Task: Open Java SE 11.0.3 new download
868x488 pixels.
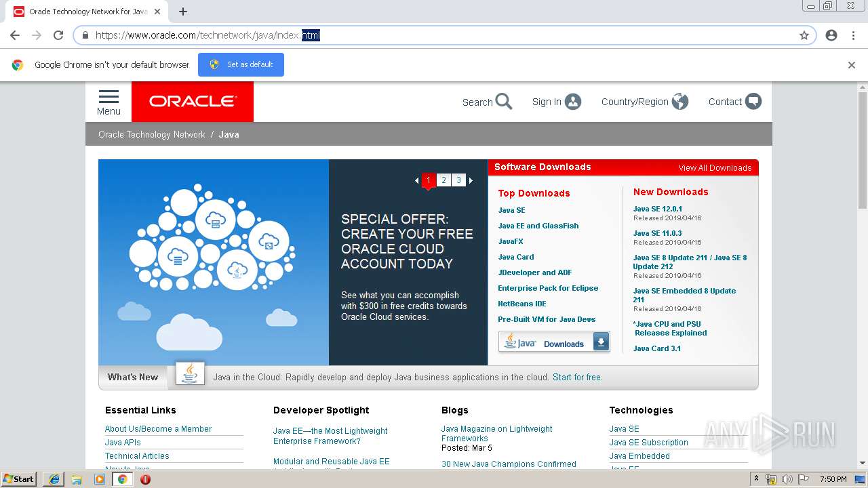Action: pyautogui.click(x=658, y=233)
